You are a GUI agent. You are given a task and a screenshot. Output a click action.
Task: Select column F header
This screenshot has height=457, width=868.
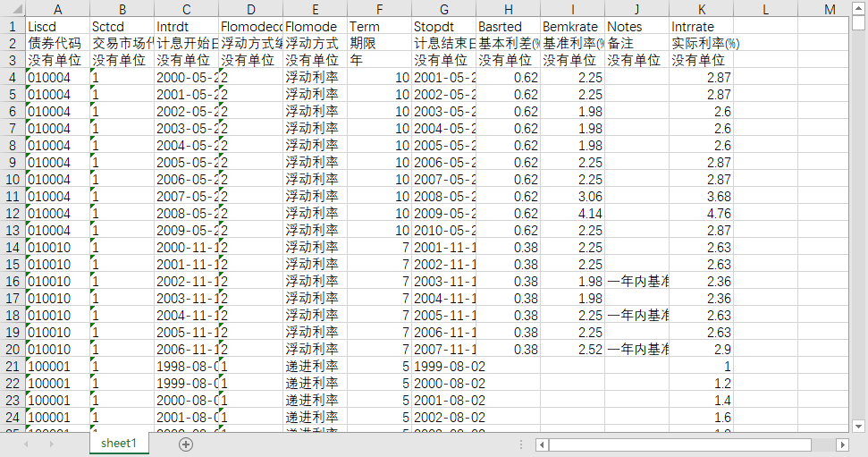click(379, 10)
